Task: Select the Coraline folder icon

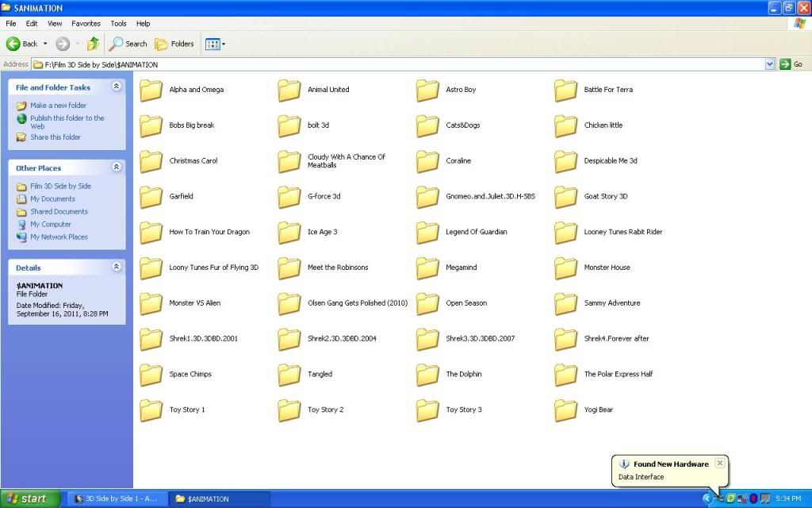Action: click(x=427, y=162)
